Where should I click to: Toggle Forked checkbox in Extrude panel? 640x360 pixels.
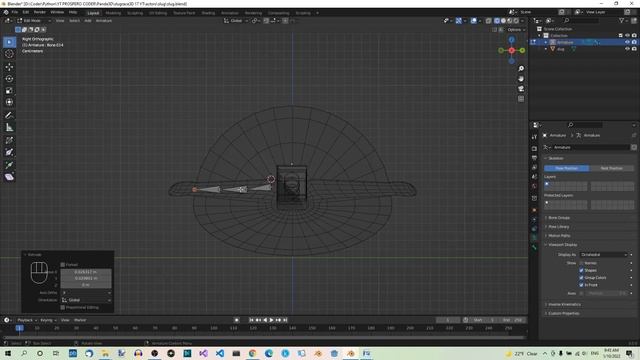point(63,265)
